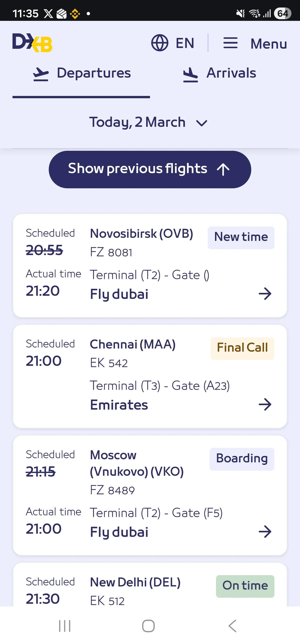Tap the Android back navigation icon

232,626
